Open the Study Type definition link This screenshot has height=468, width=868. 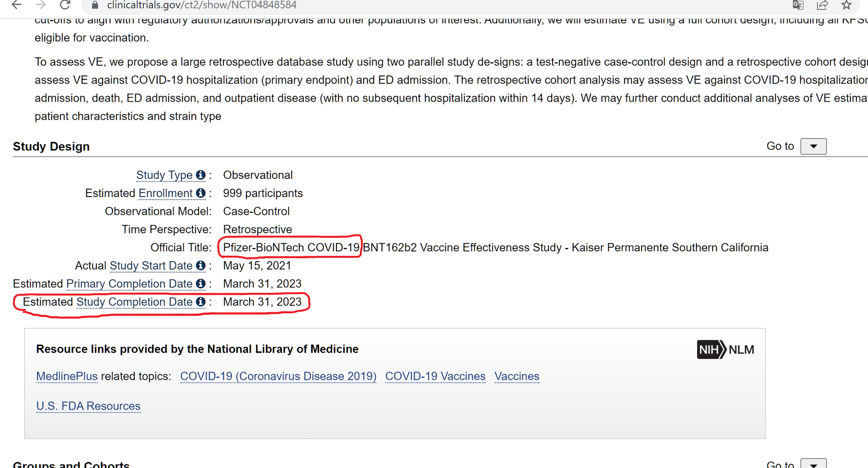point(164,175)
